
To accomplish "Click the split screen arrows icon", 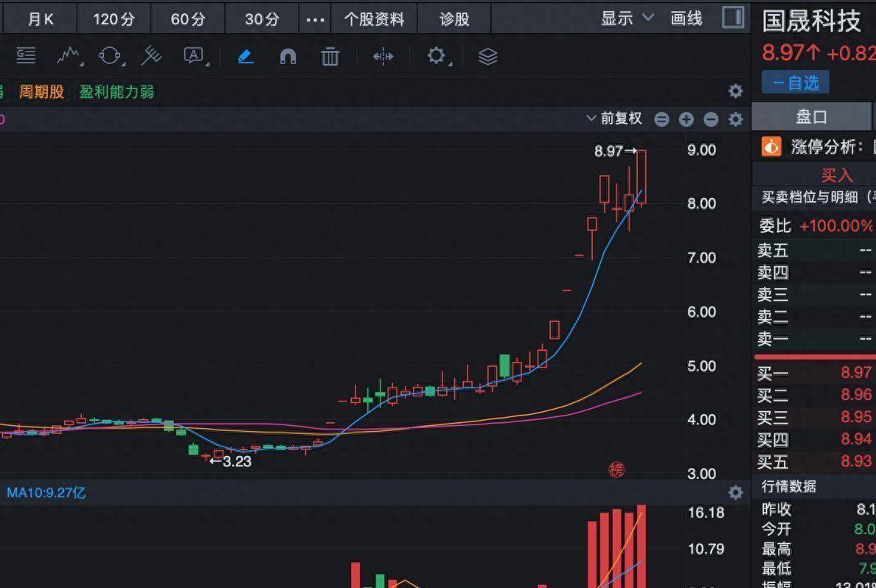I will point(382,56).
